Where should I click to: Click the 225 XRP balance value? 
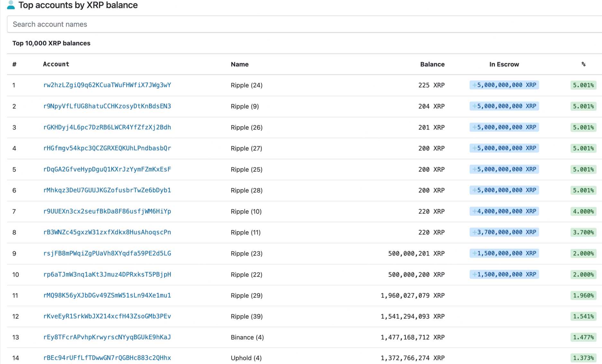431,85
